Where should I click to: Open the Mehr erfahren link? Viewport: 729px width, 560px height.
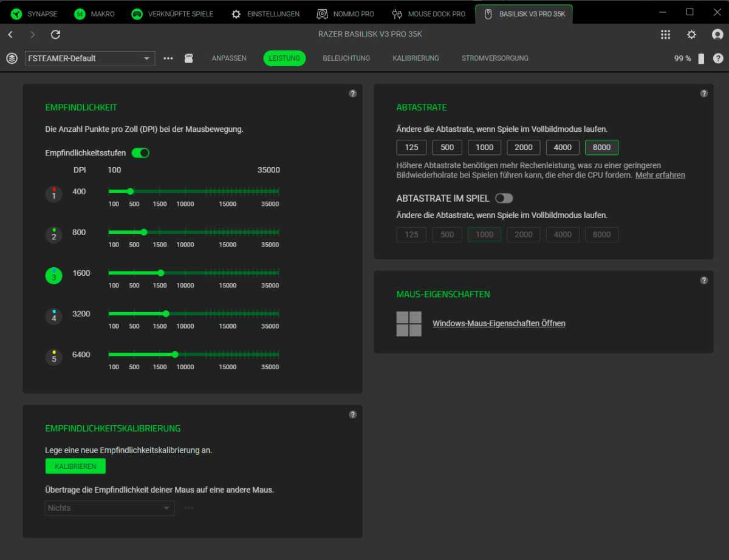click(660, 175)
